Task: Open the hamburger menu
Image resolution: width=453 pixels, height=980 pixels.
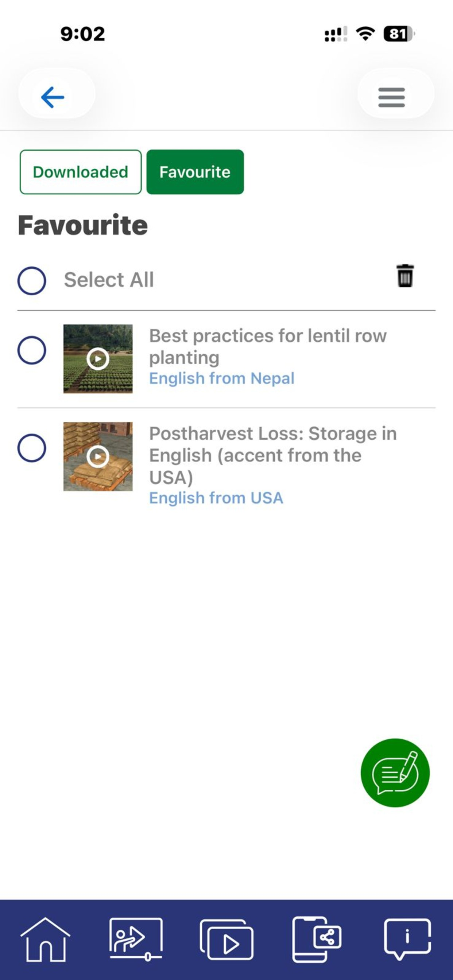Action: (x=391, y=97)
